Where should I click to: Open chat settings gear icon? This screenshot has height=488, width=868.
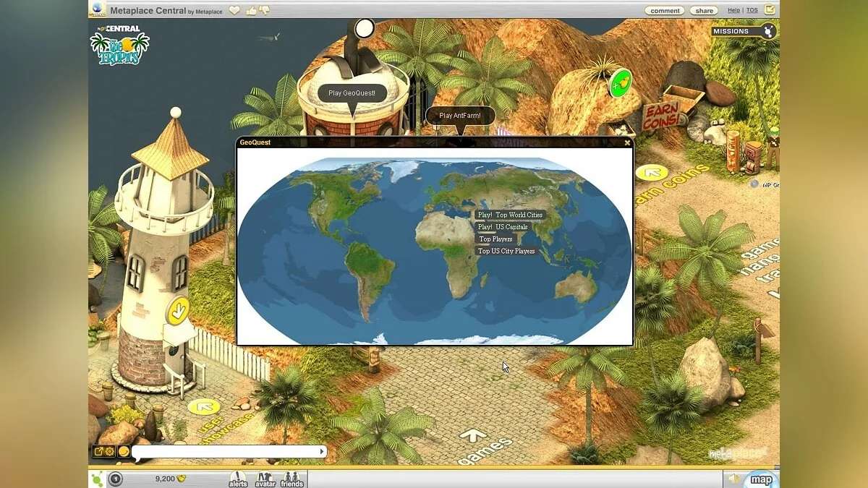tap(110, 452)
